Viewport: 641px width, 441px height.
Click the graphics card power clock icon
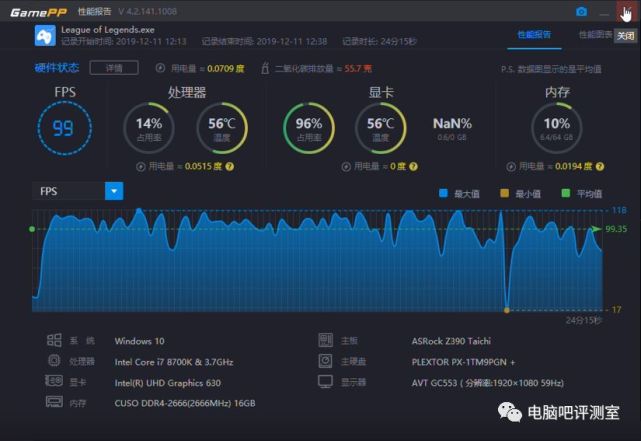(346, 167)
